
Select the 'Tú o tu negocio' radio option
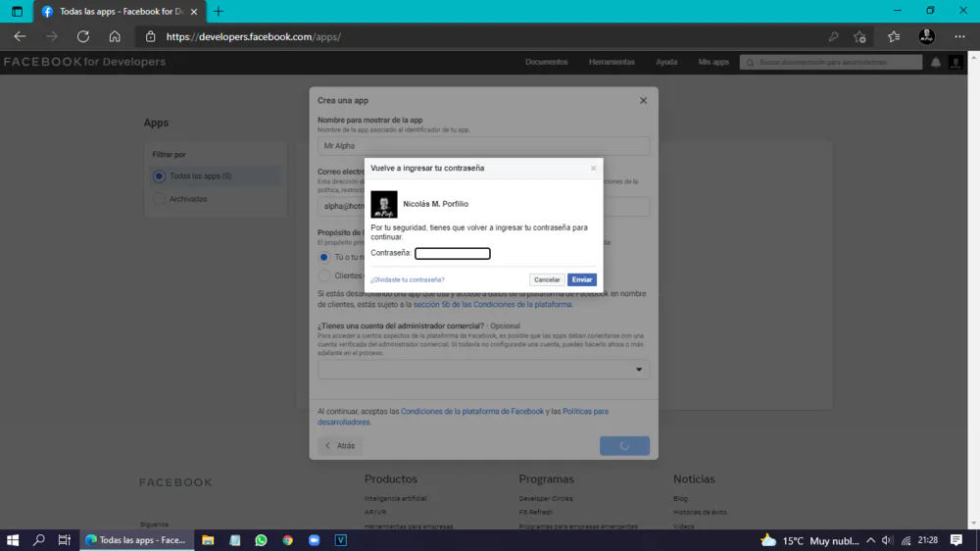pyautogui.click(x=324, y=257)
